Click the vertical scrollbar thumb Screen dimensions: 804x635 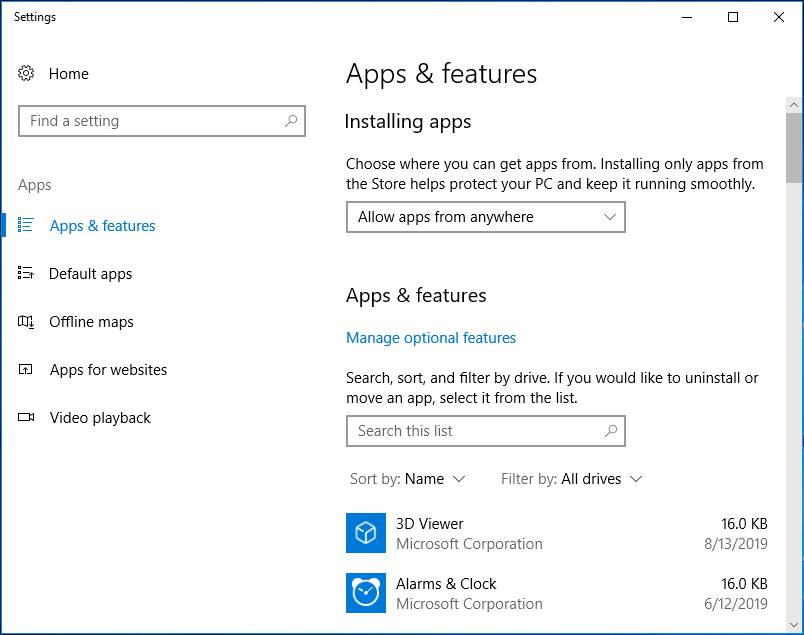click(x=794, y=148)
